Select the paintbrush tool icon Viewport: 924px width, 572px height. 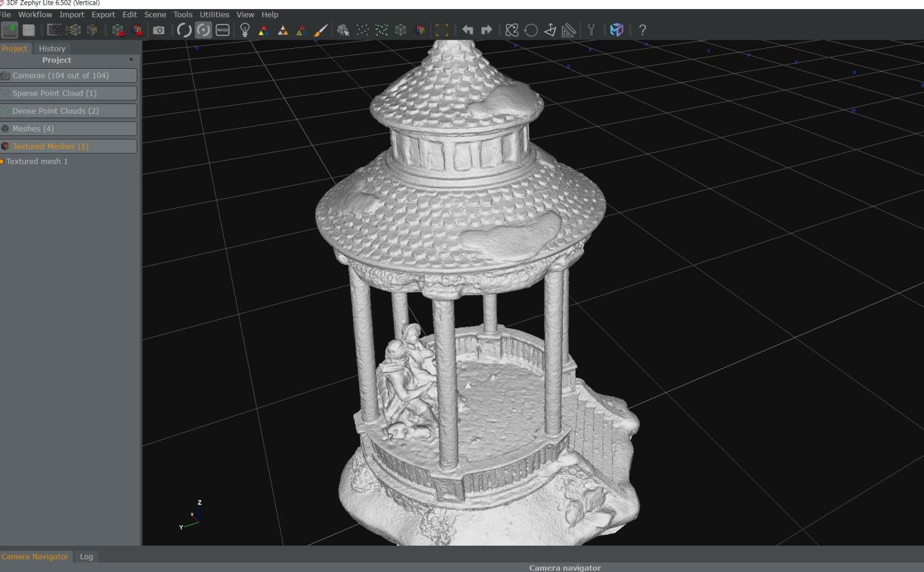[321, 30]
